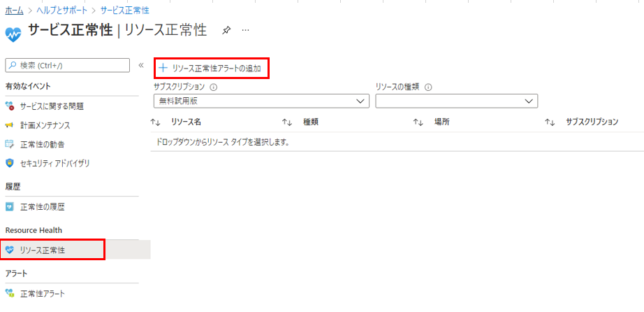Screen dimensions: 644x312
Task: Open the リソースの種類 dropdown
Action: pyautogui.click(x=457, y=101)
